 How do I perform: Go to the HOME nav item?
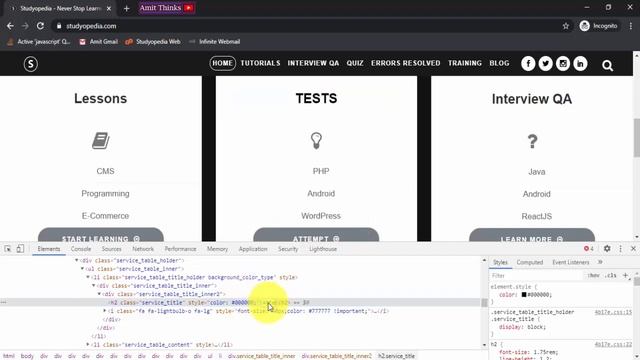point(222,63)
